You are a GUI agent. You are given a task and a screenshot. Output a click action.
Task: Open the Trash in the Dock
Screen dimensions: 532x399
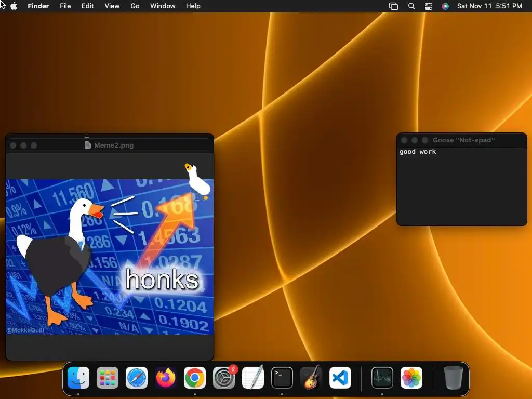click(453, 378)
